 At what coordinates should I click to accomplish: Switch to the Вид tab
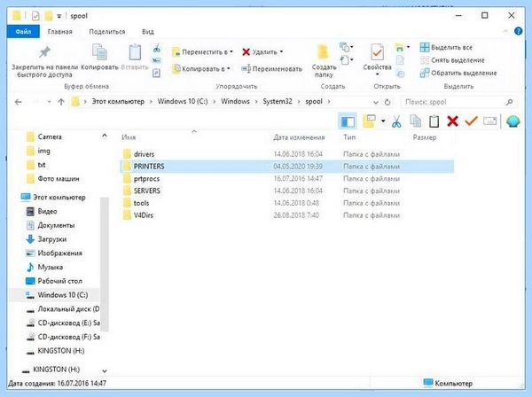pyautogui.click(x=147, y=32)
